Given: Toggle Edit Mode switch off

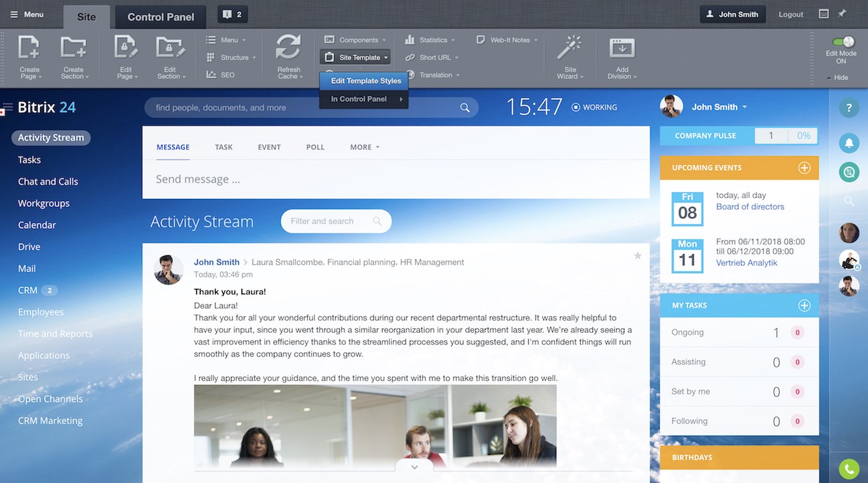Looking at the screenshot, I should (843, 42).
